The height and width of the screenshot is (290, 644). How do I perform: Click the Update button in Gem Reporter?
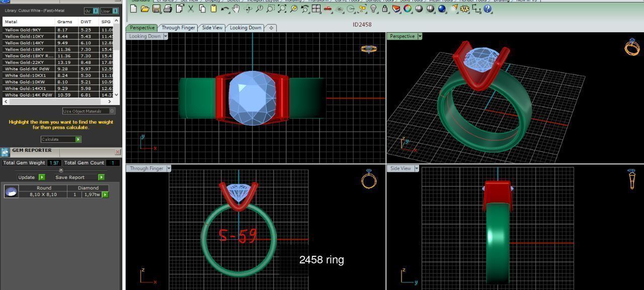click(x=31, y=177)
